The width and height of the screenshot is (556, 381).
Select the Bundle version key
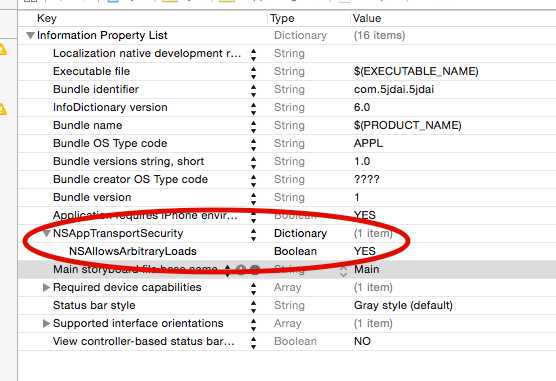[92, 197]
